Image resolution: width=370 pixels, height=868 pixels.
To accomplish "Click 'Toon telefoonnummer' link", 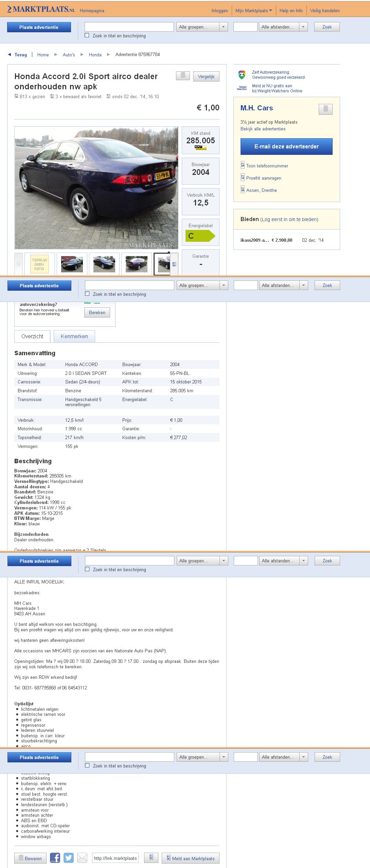I will click(267, 166).
